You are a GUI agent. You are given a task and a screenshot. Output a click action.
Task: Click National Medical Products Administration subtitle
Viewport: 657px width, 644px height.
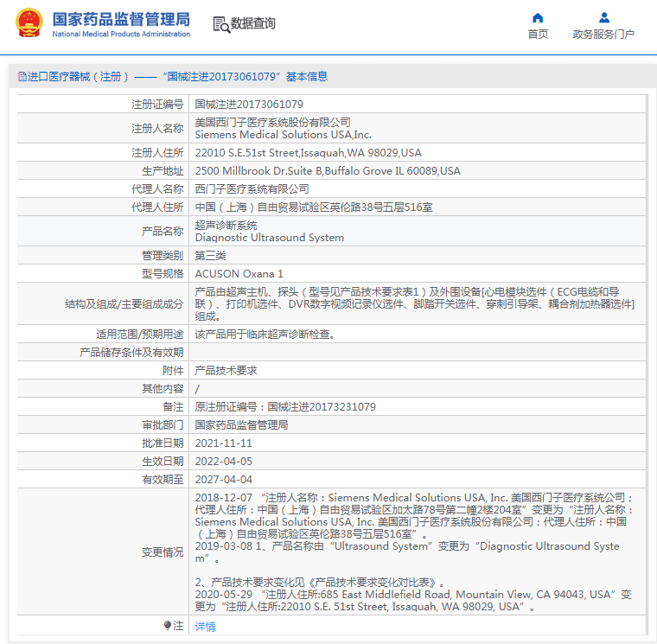pos(121,34)
